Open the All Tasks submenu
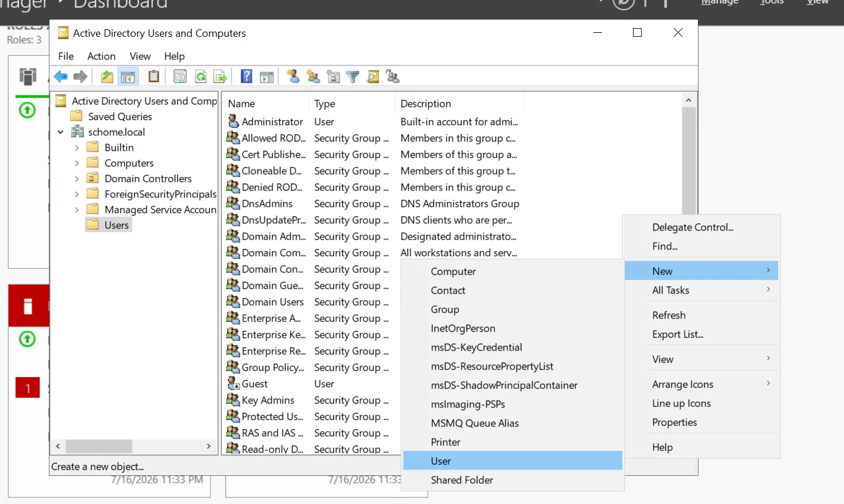 tap(701, 290)
